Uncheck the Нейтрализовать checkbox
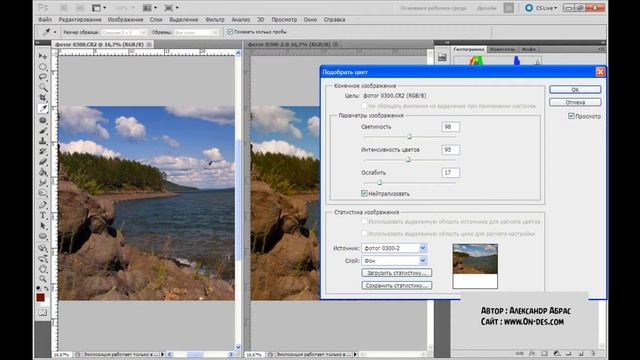The height and width of the screenshot is (360, 640). tap(364, 193)
